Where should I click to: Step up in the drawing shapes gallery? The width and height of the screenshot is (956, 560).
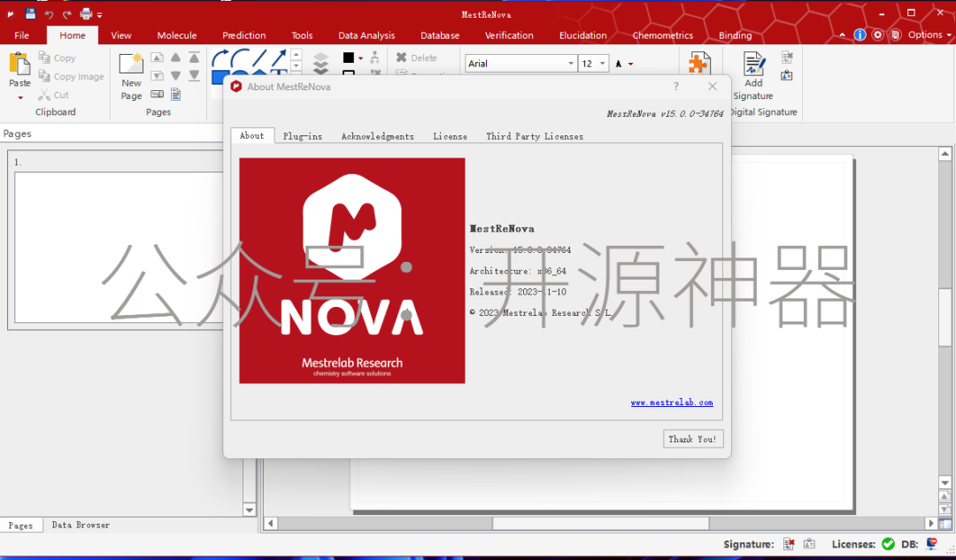[297, 54]
